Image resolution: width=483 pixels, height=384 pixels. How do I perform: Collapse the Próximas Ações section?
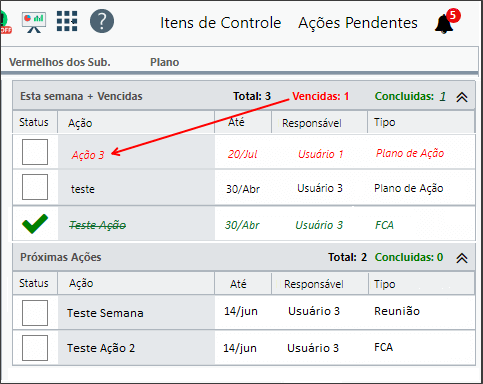click(462, 258)
